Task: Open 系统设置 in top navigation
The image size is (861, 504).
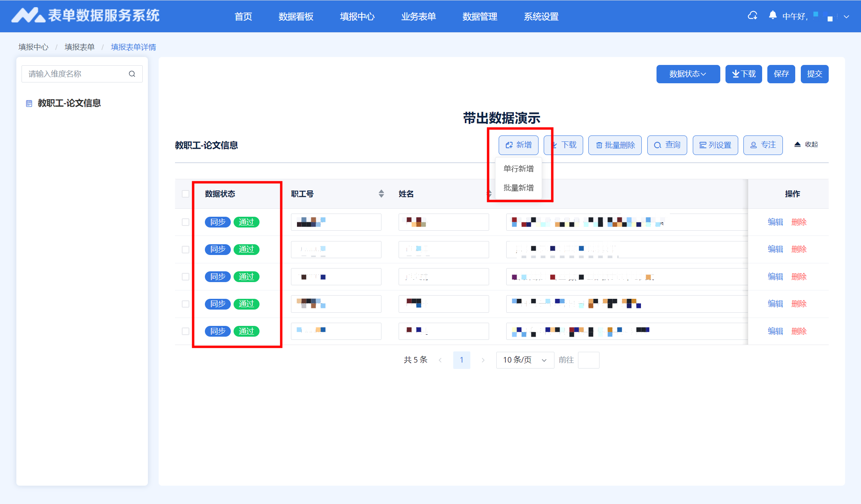Action: pyautogui.click(x=541, y=17)
